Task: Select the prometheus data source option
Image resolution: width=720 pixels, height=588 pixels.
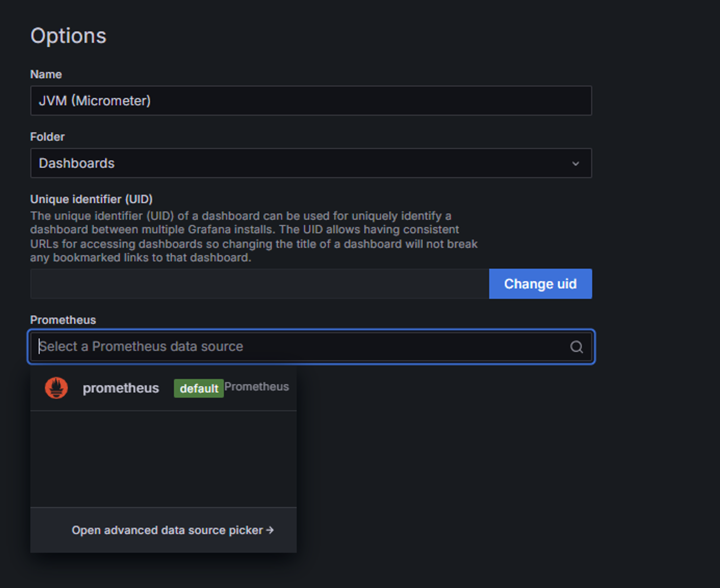Action: [121, 388]
